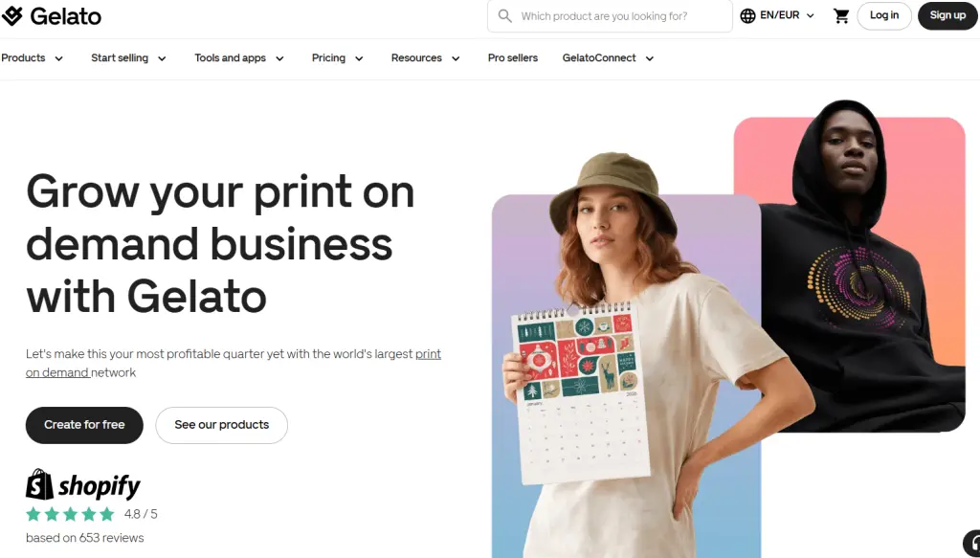
Task: Go to Pro sellers page
Action: (x=513, y=58)
